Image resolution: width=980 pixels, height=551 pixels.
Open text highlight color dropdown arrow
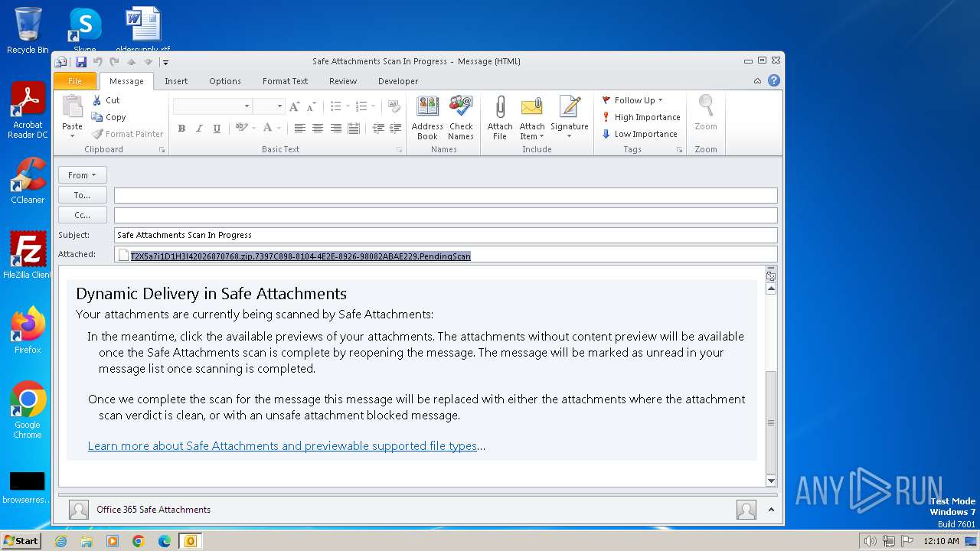coord(253,129)
